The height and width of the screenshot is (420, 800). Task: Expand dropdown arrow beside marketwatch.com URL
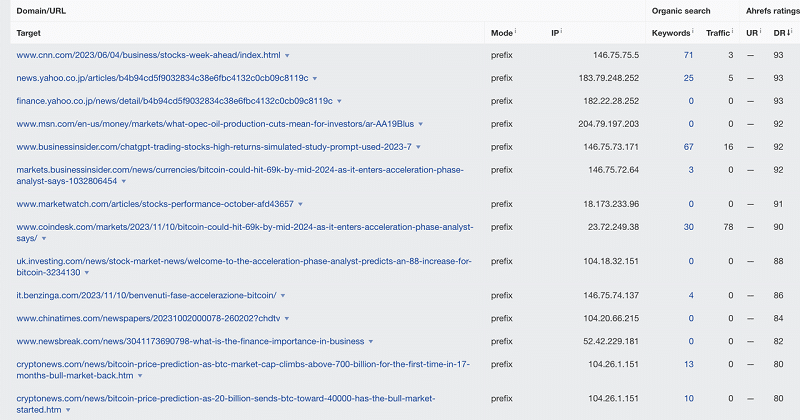click(x=301, y=205)
